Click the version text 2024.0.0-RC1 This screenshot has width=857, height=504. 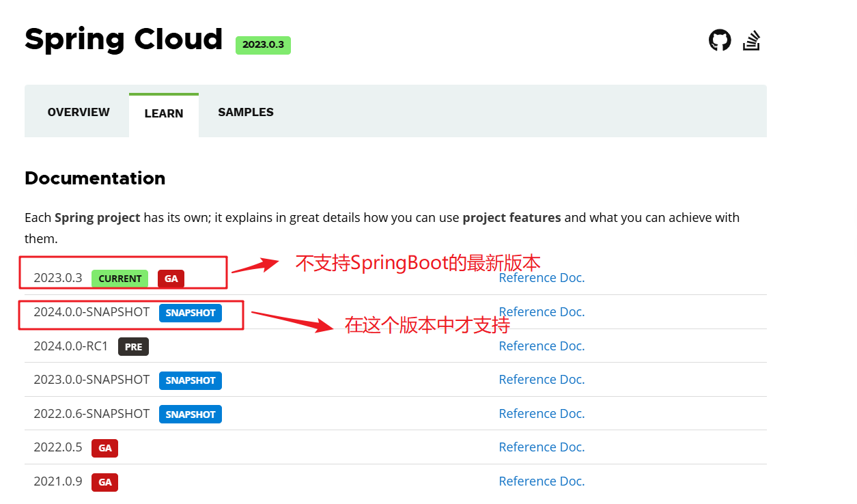pyautogui.click(x=71, y=346)
